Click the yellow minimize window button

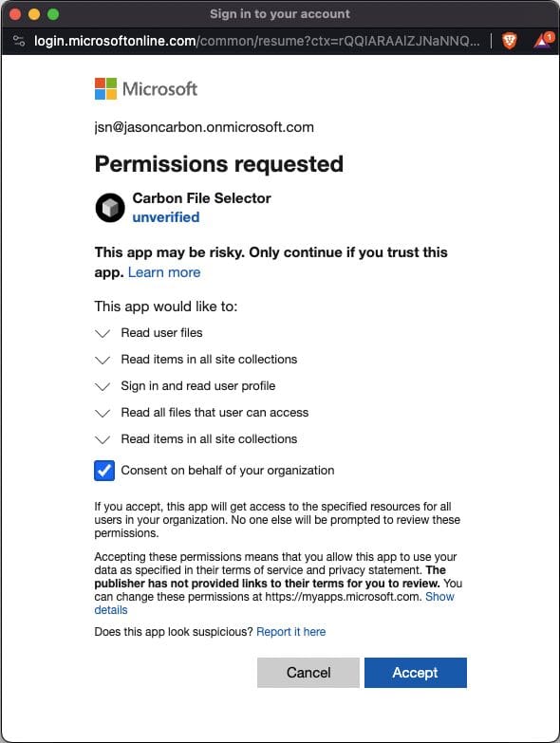coord(34,14)
